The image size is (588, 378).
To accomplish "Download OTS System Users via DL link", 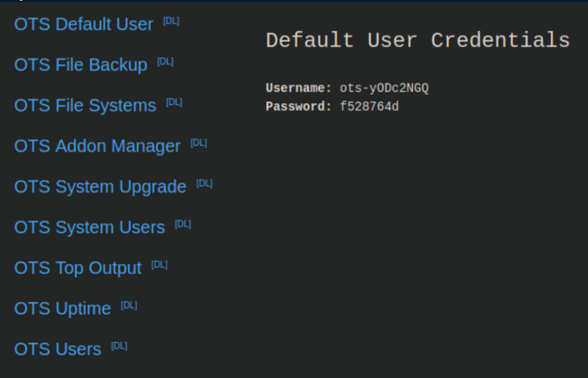I will (x=182, y=224).
